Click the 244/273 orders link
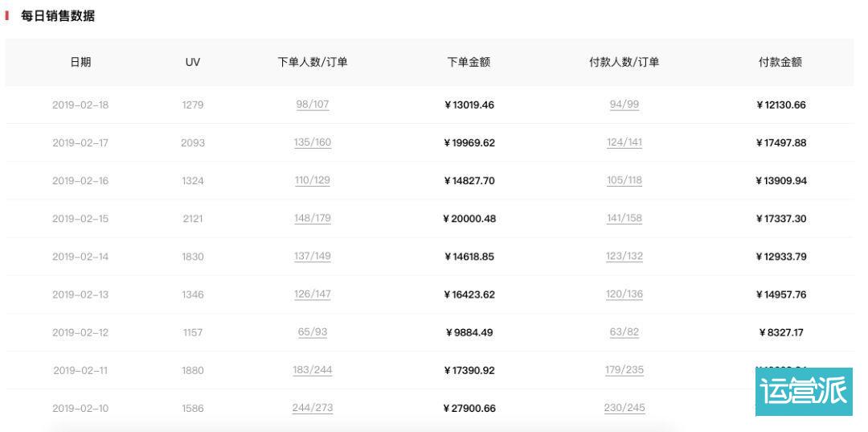This screenshot has width=868, height=432. coord(313,408)
